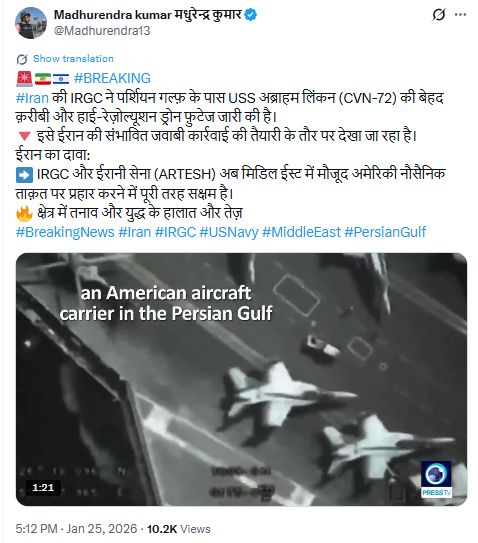Open the 5:12 PM Jan 25, 2026 timestamp
The height and width of the screenshot is (543, 478).
click(x=76, y=529)
